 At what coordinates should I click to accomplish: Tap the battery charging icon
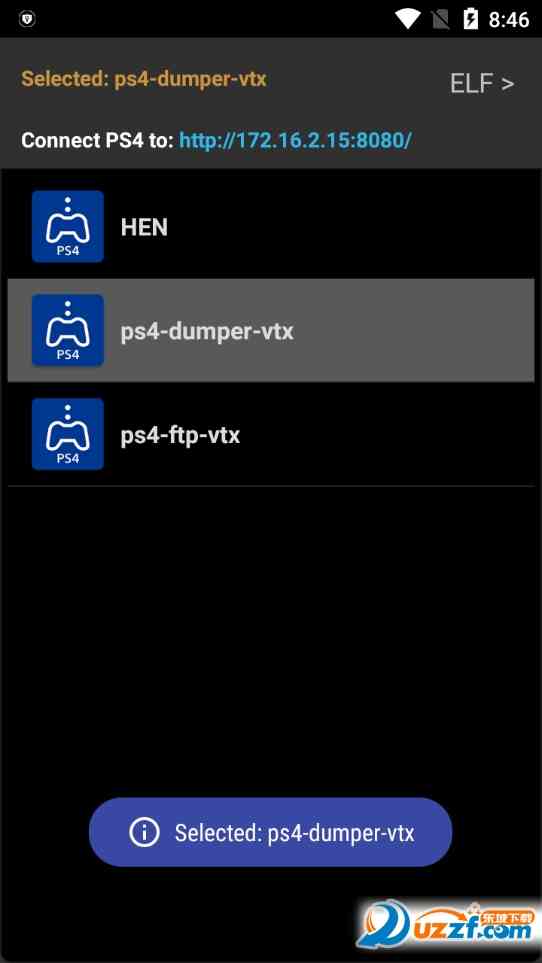tap(471, 19)
